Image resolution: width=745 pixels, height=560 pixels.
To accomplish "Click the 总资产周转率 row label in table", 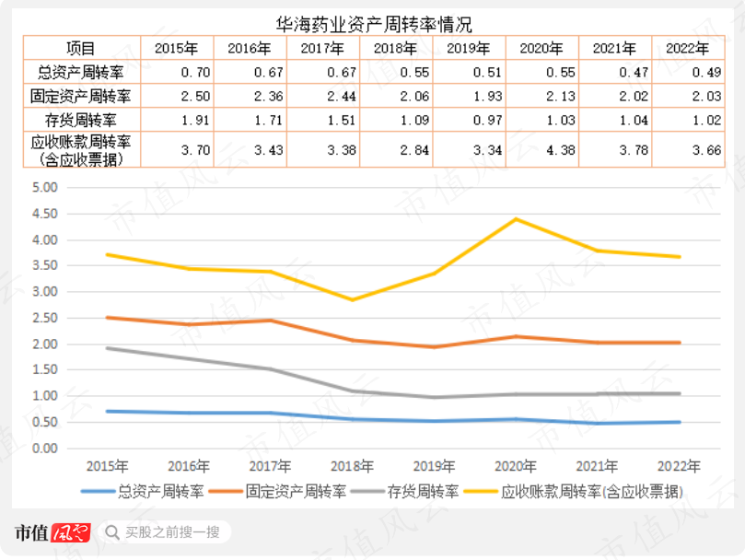I will tap(82, 72).
